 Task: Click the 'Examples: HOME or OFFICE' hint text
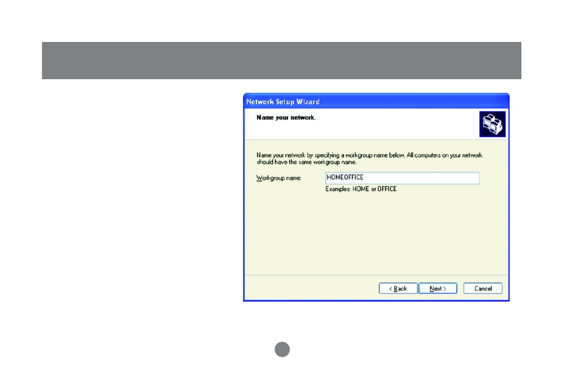[361, 189]
